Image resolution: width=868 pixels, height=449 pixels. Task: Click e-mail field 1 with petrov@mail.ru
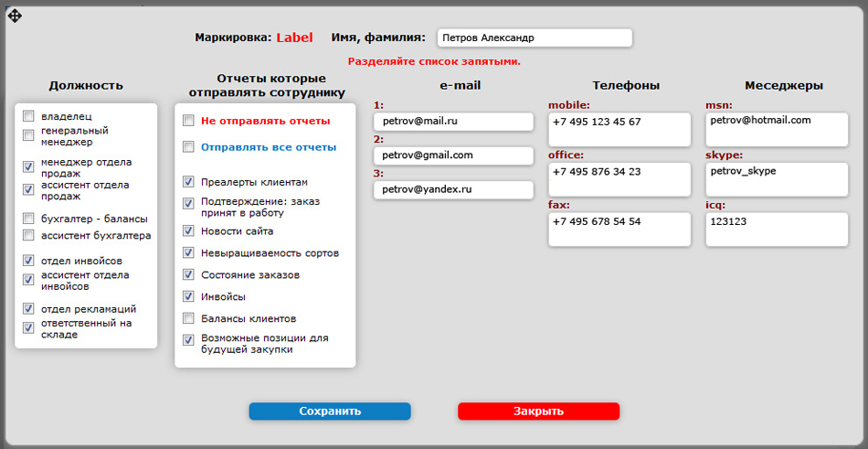tap(453, 121)
